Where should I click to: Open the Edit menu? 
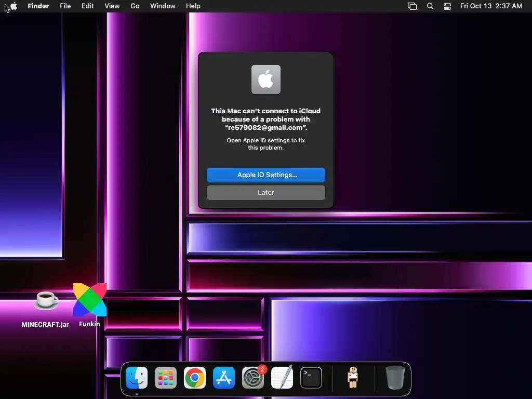click(87, 6)
